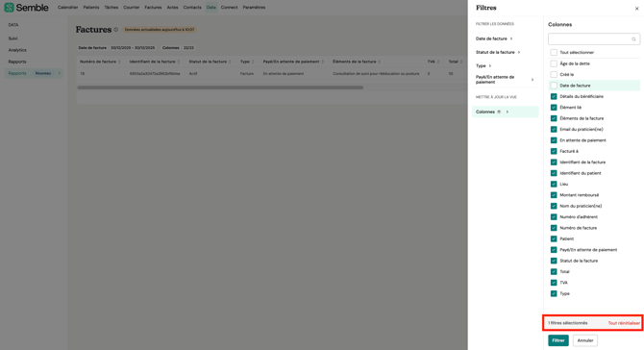This screenshot has width=644, height=350.
Task: Open Analytics in the Data sidebar
Action: tap(17, 50)
